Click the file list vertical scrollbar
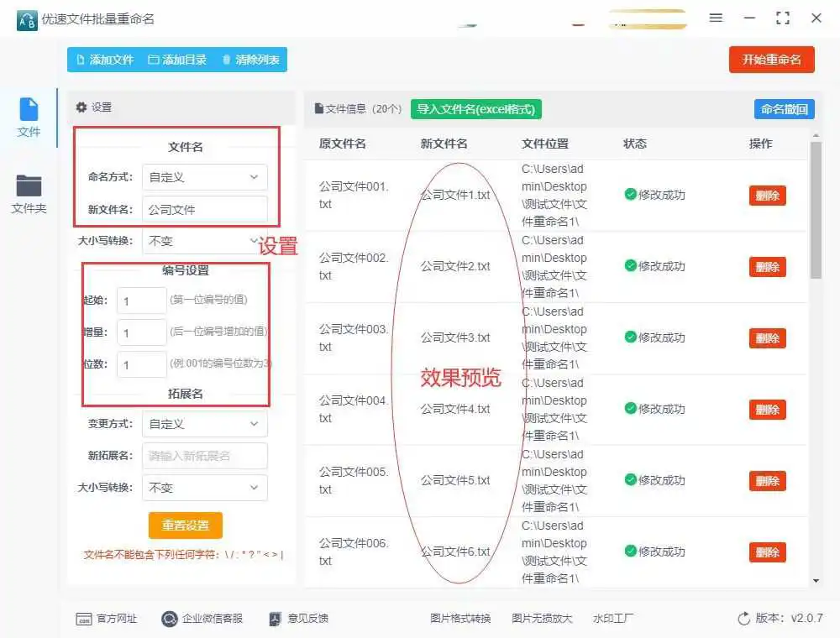The width and height of the screenshot is (840, 638). click(x=816, y=211)
